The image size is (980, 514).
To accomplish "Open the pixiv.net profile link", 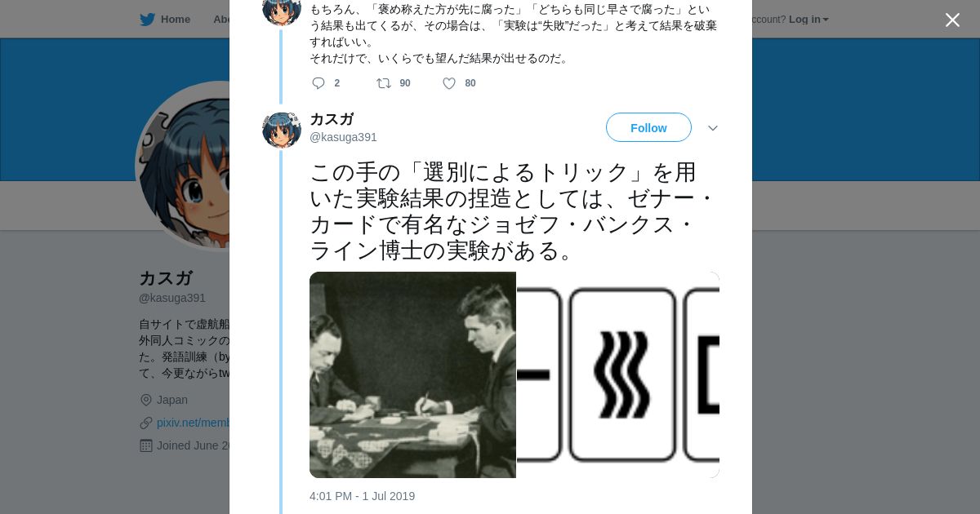I will pos(194,423).
